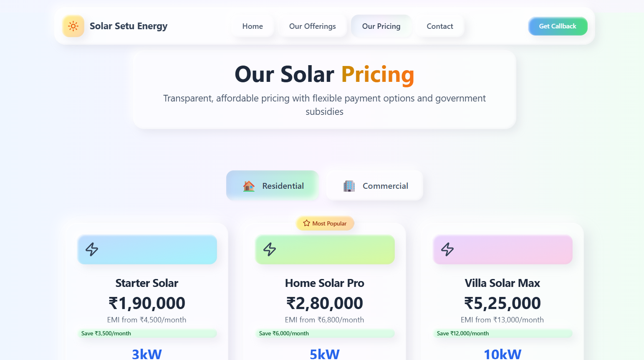Click the Villa Solar Max lightning icon
The width and height of the screenshot is (644, 360).
447,249
